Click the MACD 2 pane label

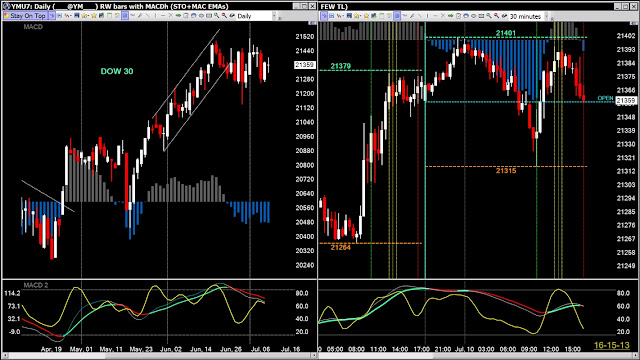(36, 285)
